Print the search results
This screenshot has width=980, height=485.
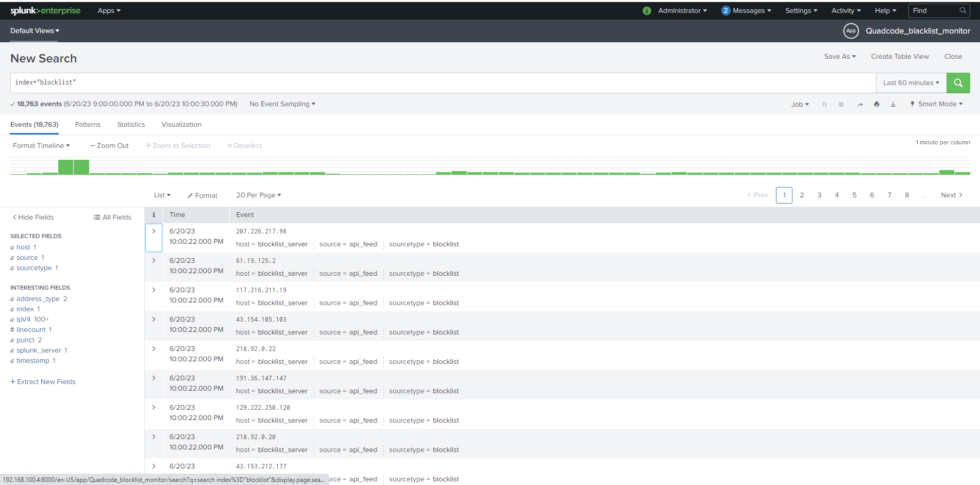tap(877, 104)
